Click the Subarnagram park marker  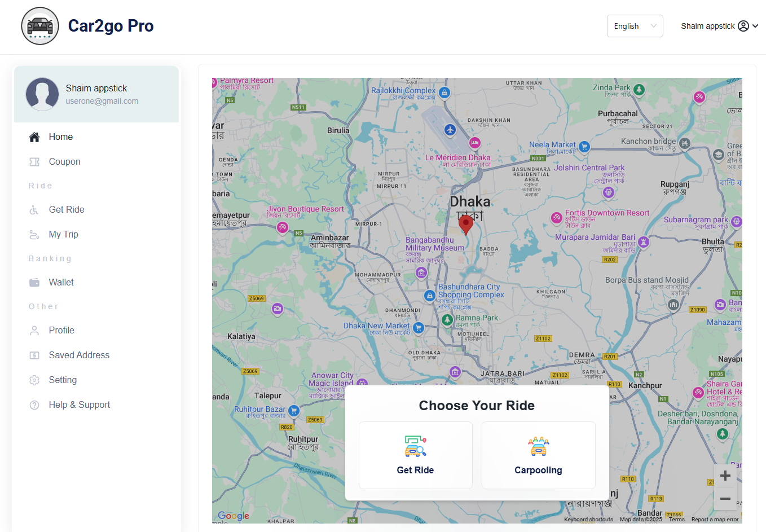coord(737,222)
